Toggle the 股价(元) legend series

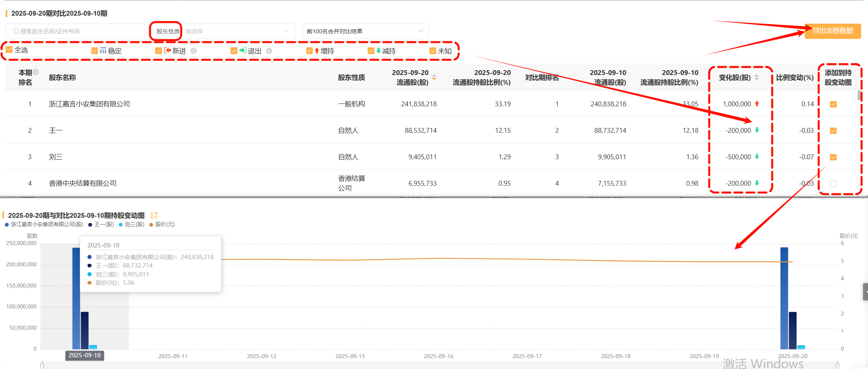(x=162, y=225)
